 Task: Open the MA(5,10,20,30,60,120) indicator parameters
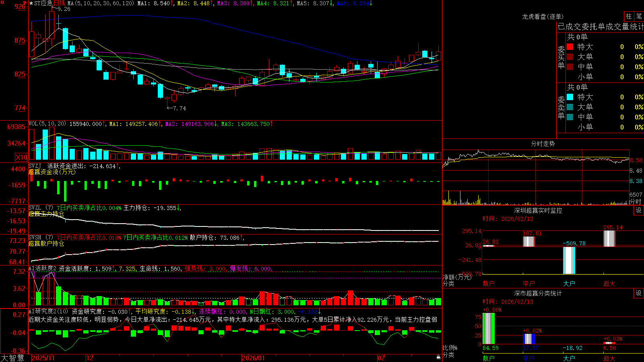[x=101, y=3]
